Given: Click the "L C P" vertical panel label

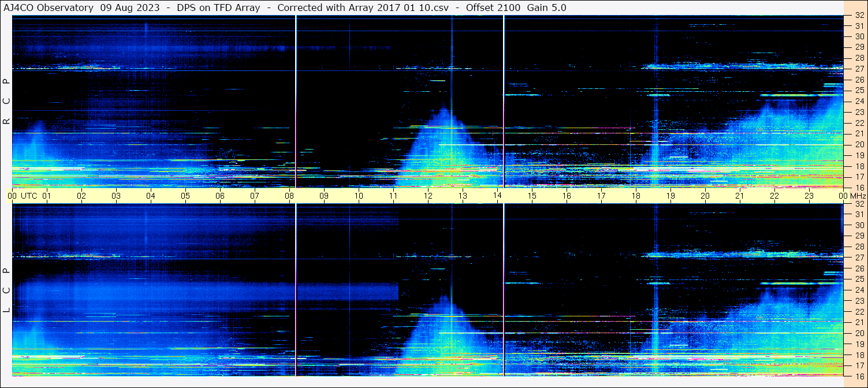Looking at the screenshot, I should tap(6, 290).
